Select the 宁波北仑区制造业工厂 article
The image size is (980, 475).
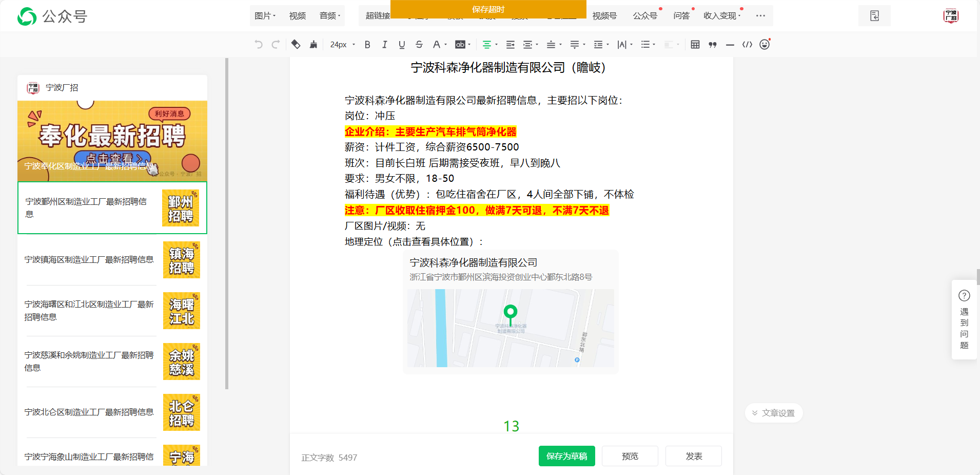(112, 412)
